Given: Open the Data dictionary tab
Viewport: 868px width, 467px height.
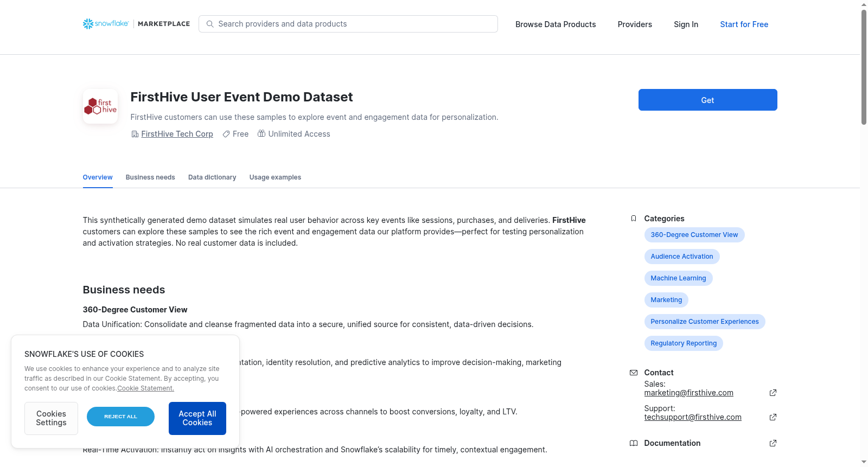Looking at the screenshot, I should (212, 177).
